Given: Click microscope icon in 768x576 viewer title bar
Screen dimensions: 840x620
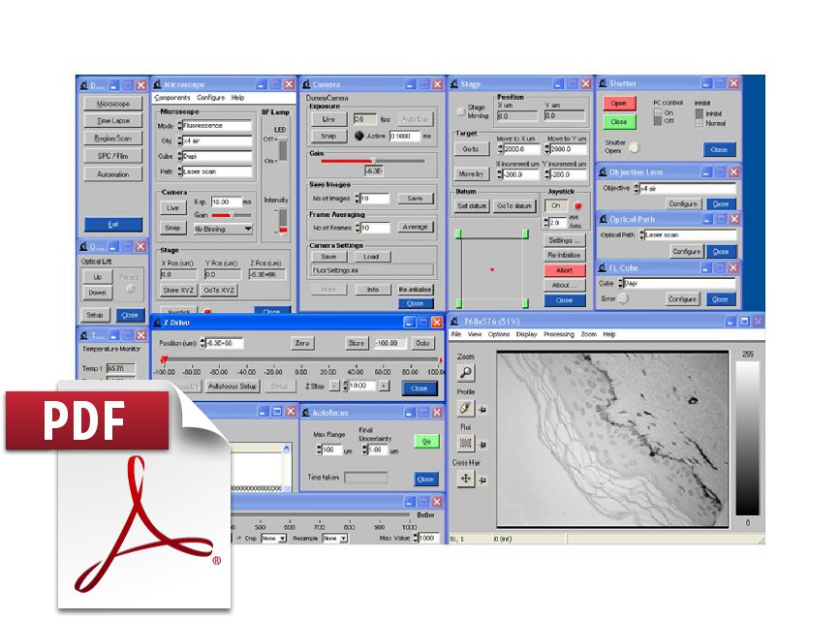Looking at the screenshot, I should point(455,321).
